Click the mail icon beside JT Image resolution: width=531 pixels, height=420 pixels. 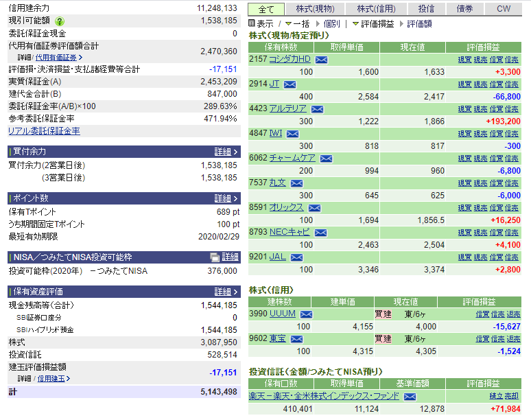tap(290, 84)
